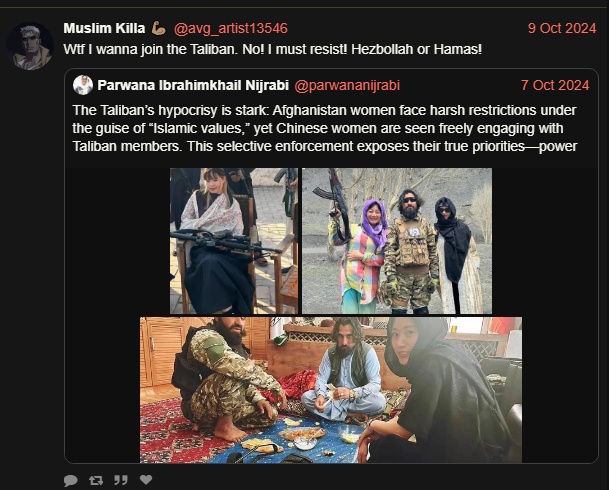Open the 7 Oct 2024 quoted date
The height and width of the screenshot is (490, 609).
pyautogui.click(x=555, y=85)
